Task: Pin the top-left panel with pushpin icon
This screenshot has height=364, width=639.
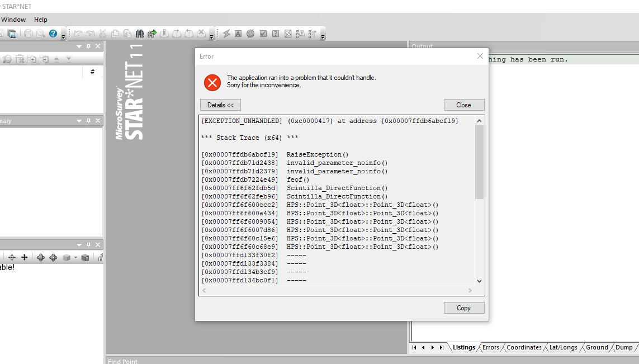Action: pos(88,46)
